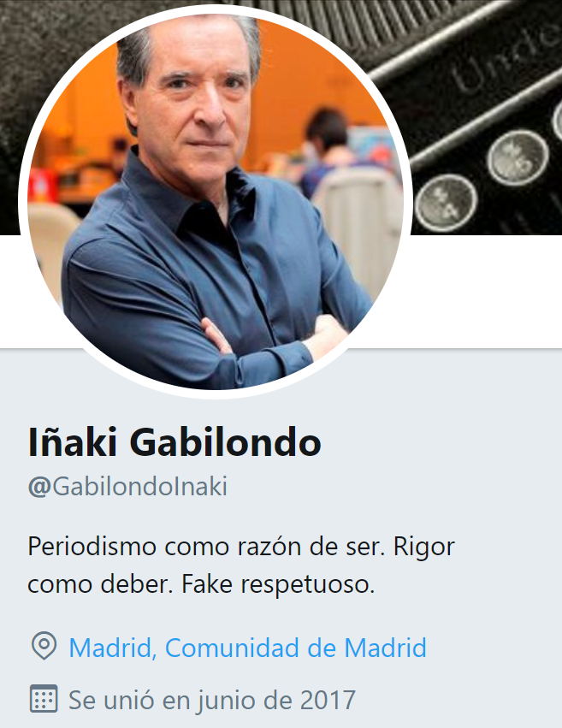
Task: Click the @GabilondoInaki handle
Action: (x=127, y=487)
